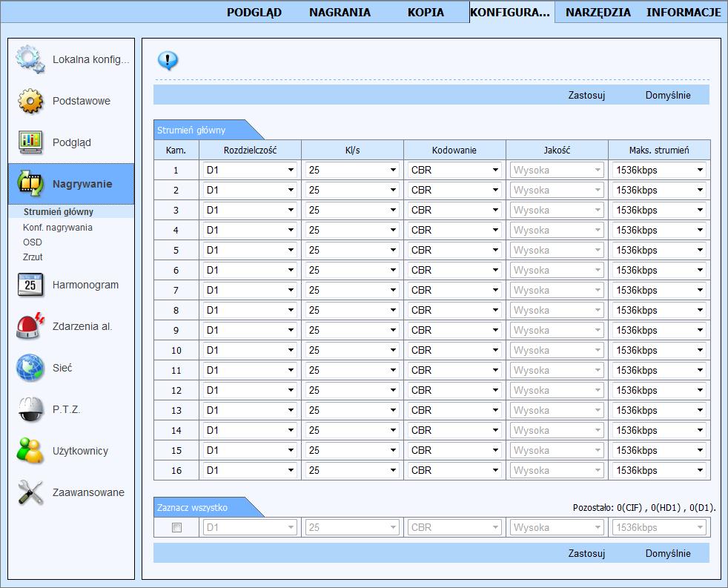The width and height of the screenshot is (728, 588).
Task: Click the P.T.Z. dome camera icon
Action: 30,409
